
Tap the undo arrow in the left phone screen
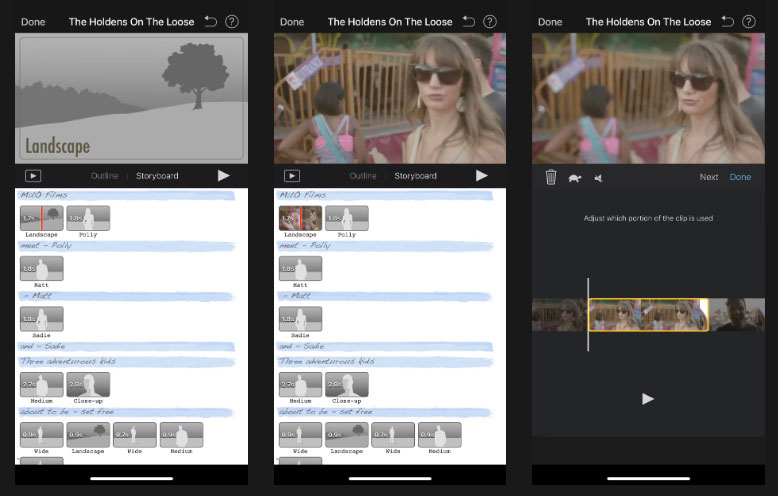[211, 21]
